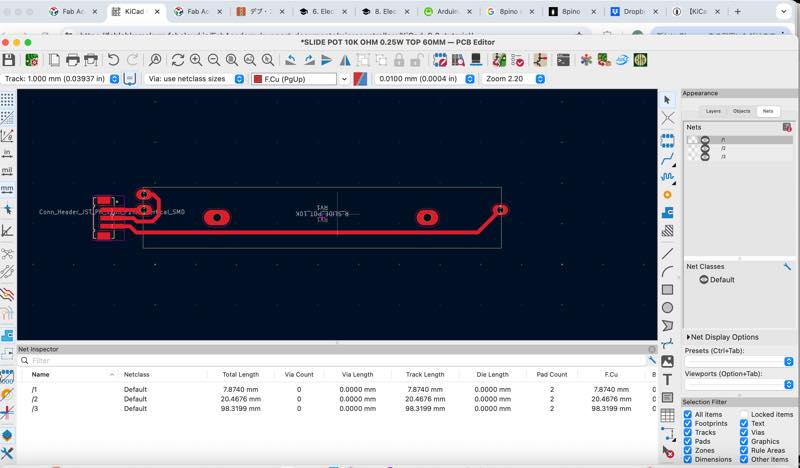Open the Track width dropdown

(114, 79)
